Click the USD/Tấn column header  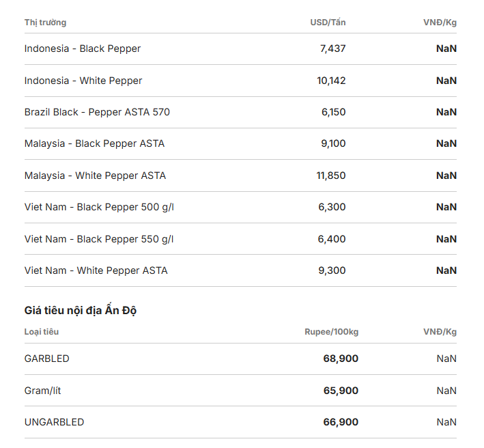click(328, 23)
